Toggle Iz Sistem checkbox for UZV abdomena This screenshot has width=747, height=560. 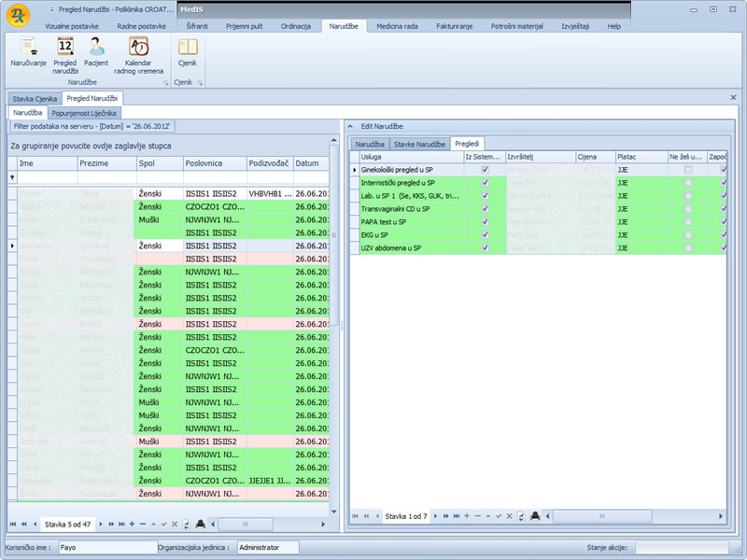pos(485,247)
